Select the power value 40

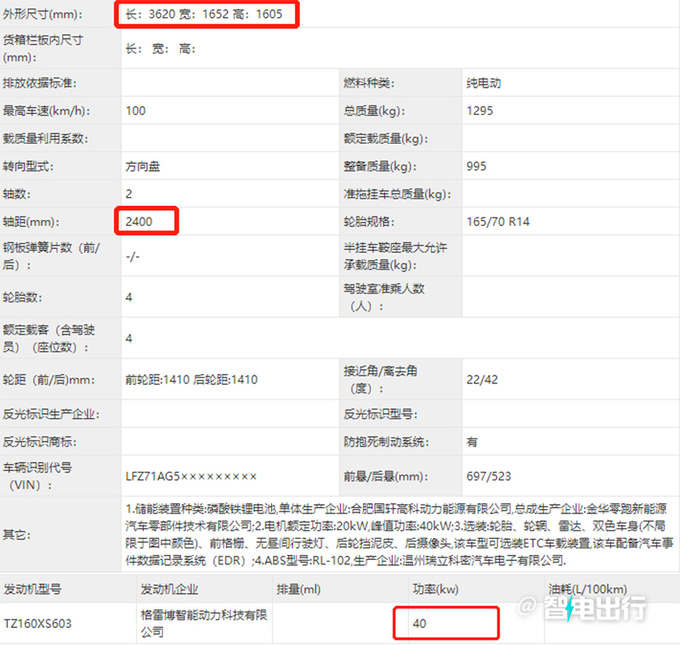click(419, 623)
